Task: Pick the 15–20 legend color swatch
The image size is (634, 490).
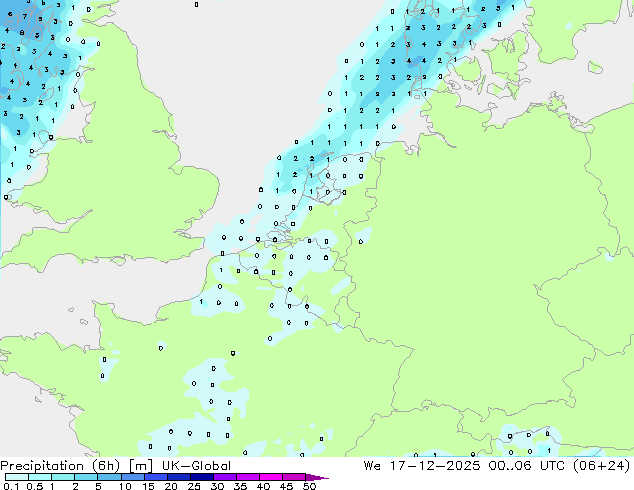Action: click(x=155, y=477)
